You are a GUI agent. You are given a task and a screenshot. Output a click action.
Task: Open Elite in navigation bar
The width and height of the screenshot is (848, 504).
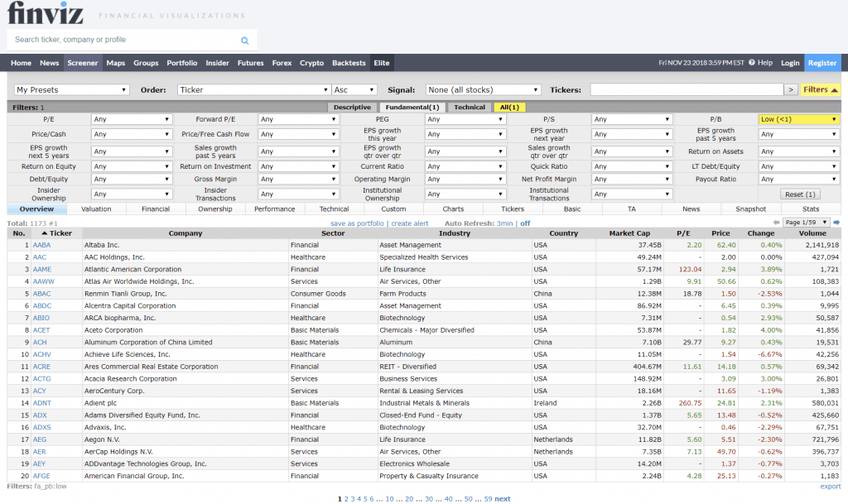tap(382, 63)
